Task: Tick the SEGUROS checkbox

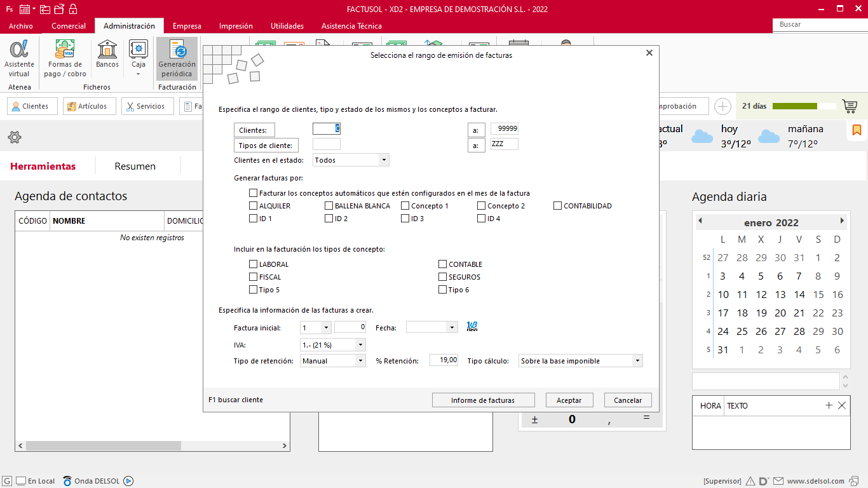Action: (443, 277)
